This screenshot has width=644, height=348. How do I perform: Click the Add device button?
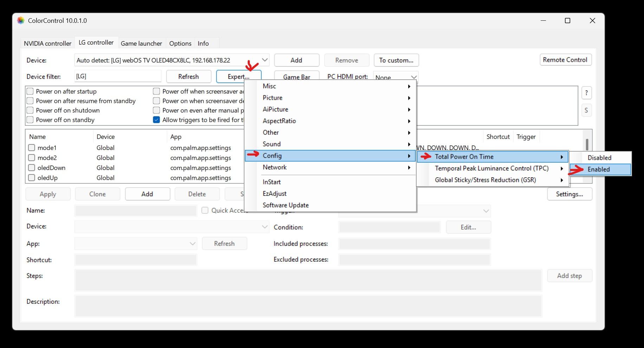[297, 60]
